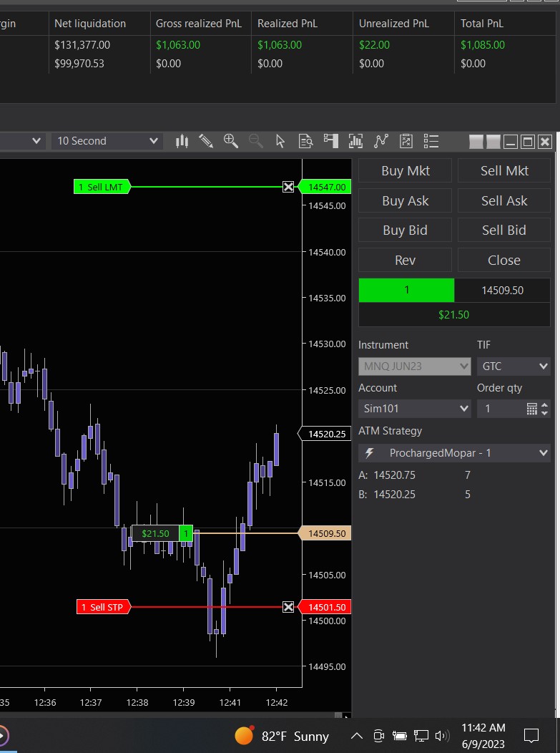The width and height of the screenshot is (560, 753).
Task: Open the bar type chart style icon
Action: (182, 141)
